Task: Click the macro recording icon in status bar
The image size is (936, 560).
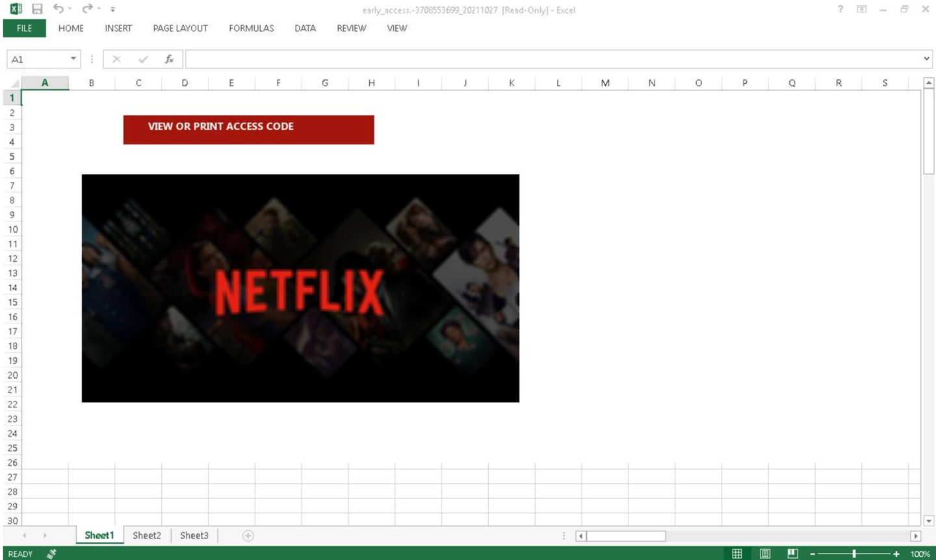Action: (x=51, y=554)
